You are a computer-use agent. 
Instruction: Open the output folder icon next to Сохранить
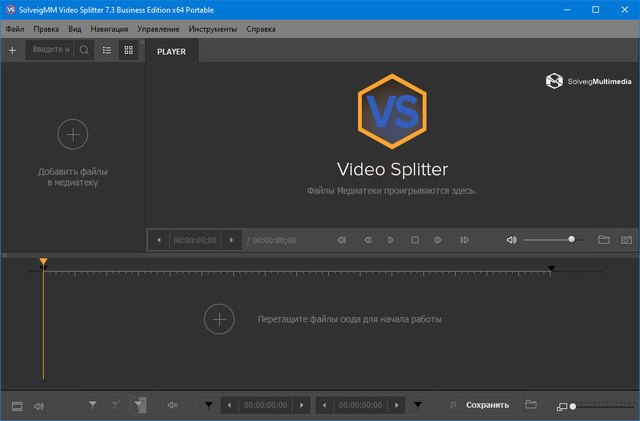(x=531, y=405)
